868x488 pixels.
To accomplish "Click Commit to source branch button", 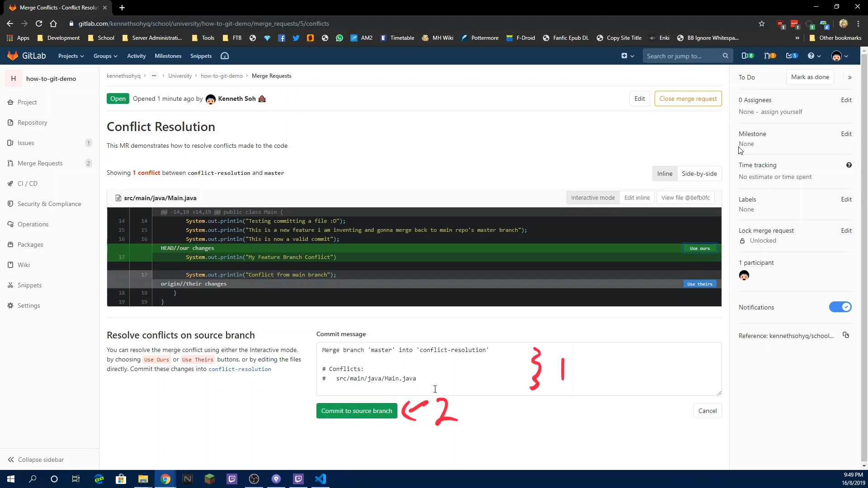I will tap(357, 411).
